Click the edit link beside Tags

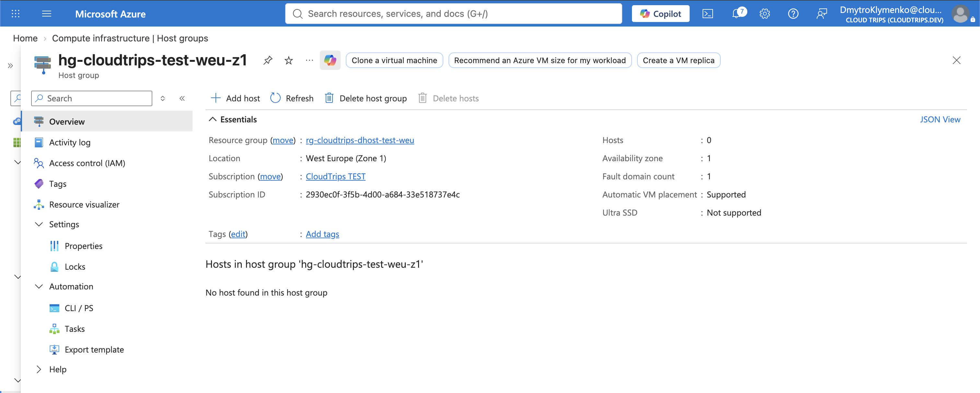pos(238,234)
